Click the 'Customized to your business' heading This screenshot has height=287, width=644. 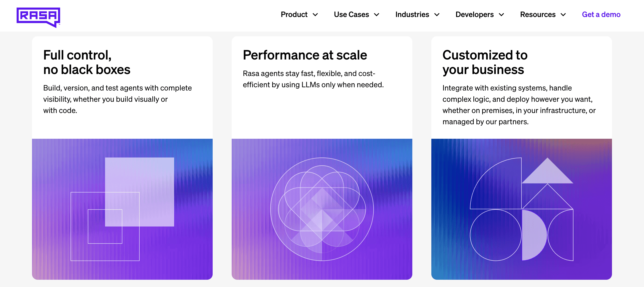click(485, 62)
